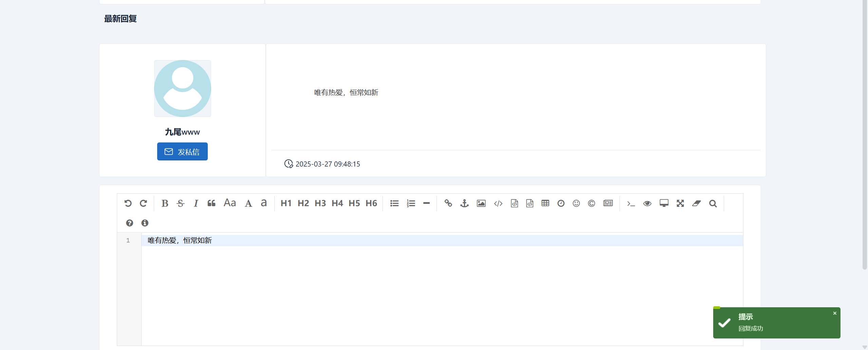Viewport: 868px width, 350px height.
Task: Insert an unordered bullet list
Action: pos(394,203)
